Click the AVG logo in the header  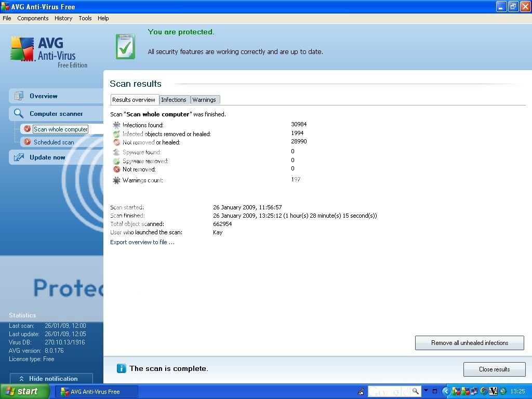point(48,51)
